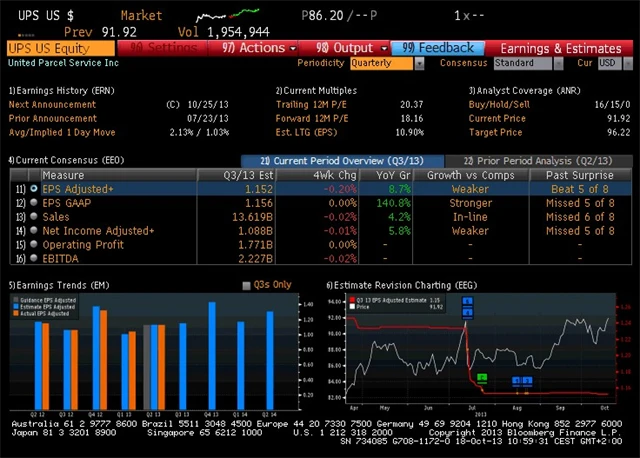Click the green marker on the revision chart
640x458 pixels.
point(481,378)
